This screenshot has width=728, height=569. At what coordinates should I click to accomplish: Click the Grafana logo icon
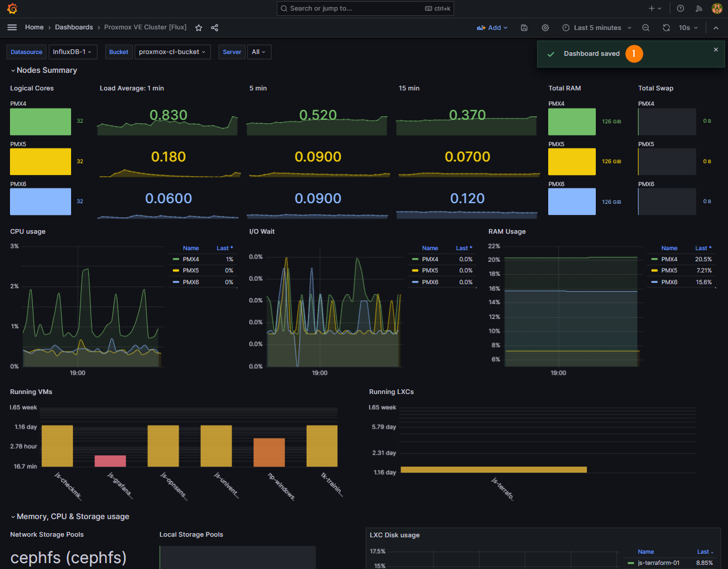point(12,8)
